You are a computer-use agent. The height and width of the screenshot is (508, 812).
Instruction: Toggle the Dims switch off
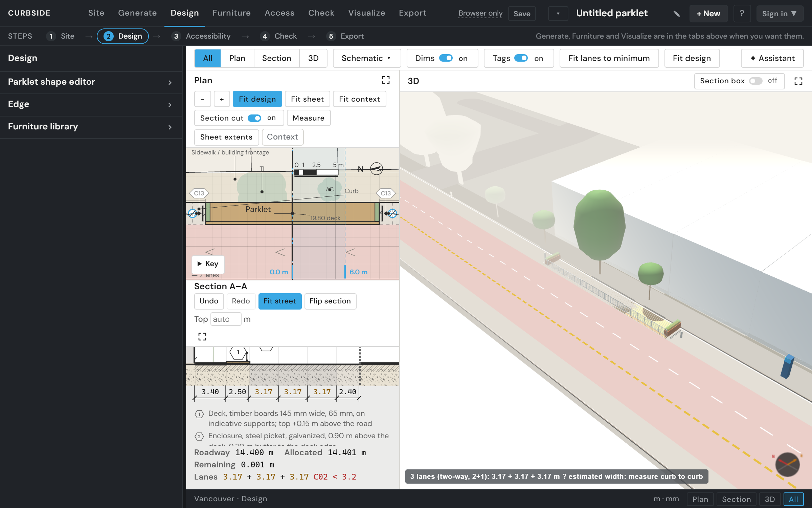[x=446, y=58]
